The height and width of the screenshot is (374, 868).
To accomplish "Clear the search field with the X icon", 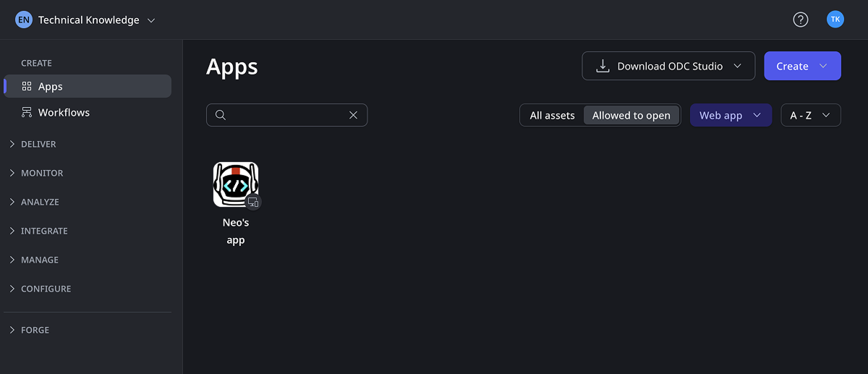I will pyautogui.click(x=354, y=115).
